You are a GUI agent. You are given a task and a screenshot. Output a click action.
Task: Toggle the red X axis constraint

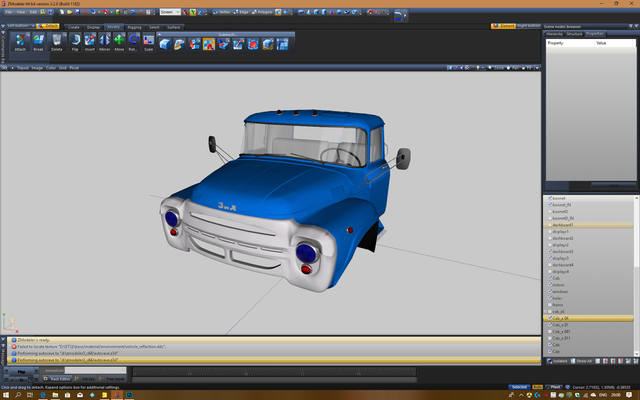(185, 12)
